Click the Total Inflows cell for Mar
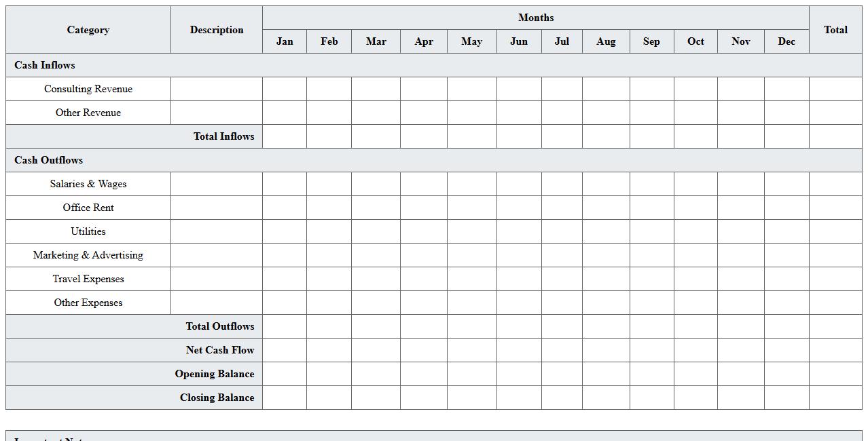Viewport: 868px width, 441px height. [x=376, y=136]
